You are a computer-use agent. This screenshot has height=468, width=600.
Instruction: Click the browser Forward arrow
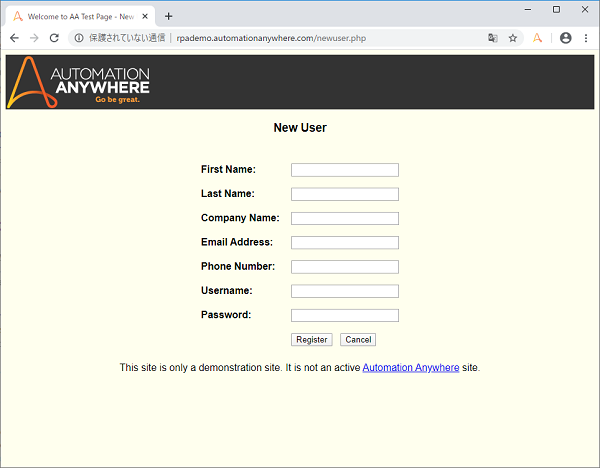pyautogui.click(x=34, y=38)
